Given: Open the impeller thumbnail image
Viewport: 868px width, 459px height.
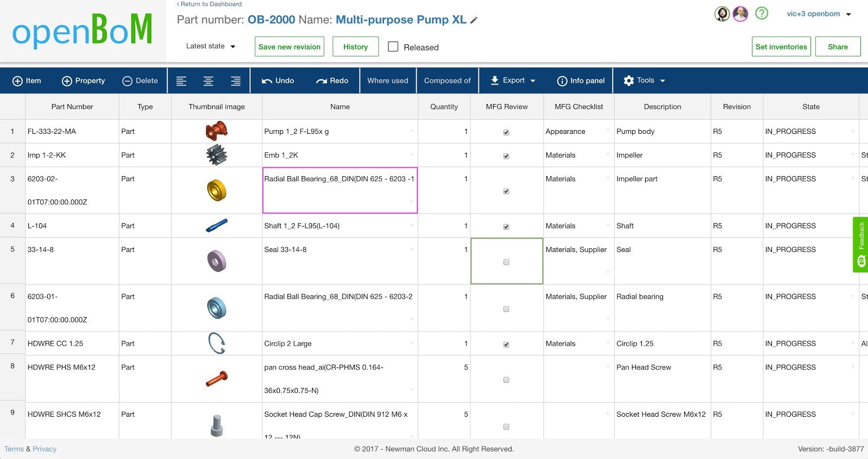Looking at the screenshot, I should 216,155.
